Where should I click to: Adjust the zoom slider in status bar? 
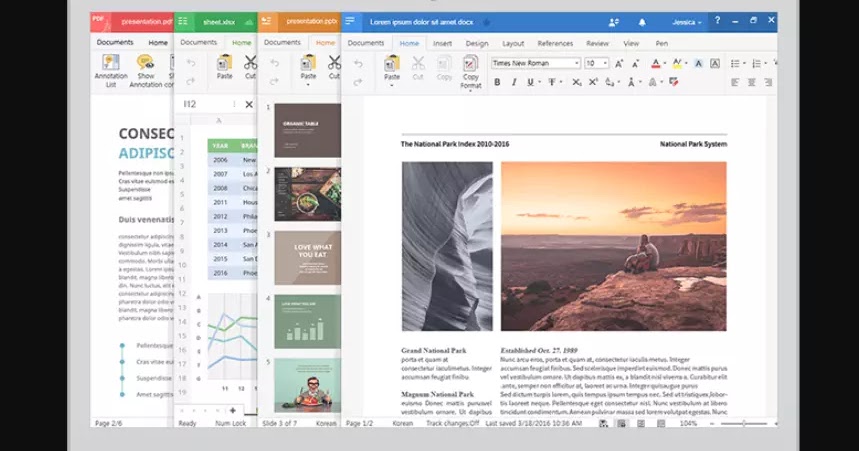pyautogui.click(x=744, y=424)
